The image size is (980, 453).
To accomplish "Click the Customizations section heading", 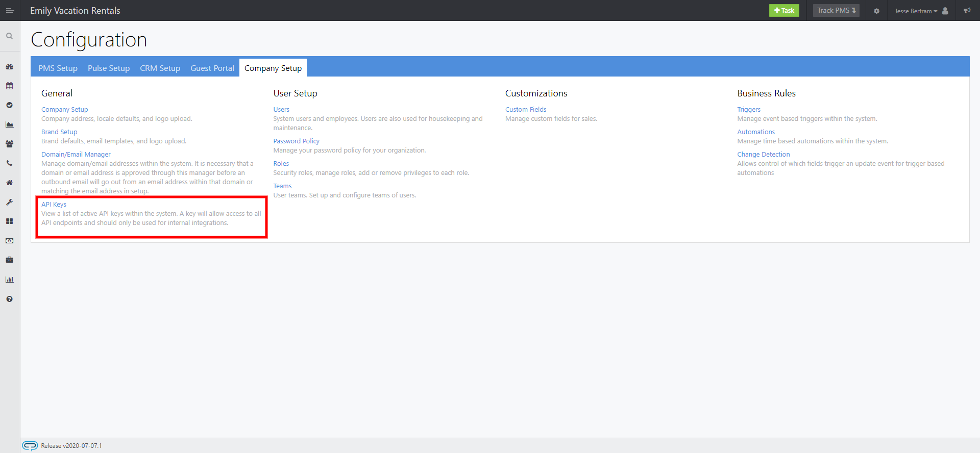I will [536, 93].
